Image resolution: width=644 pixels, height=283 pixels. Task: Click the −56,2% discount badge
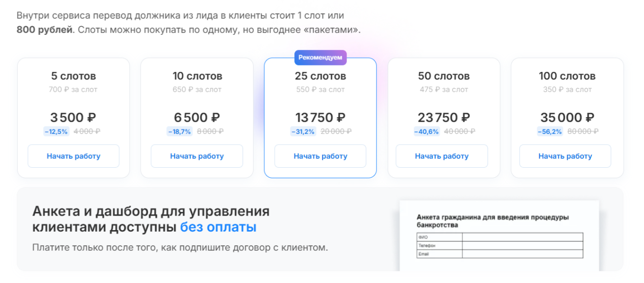[550, 131]
